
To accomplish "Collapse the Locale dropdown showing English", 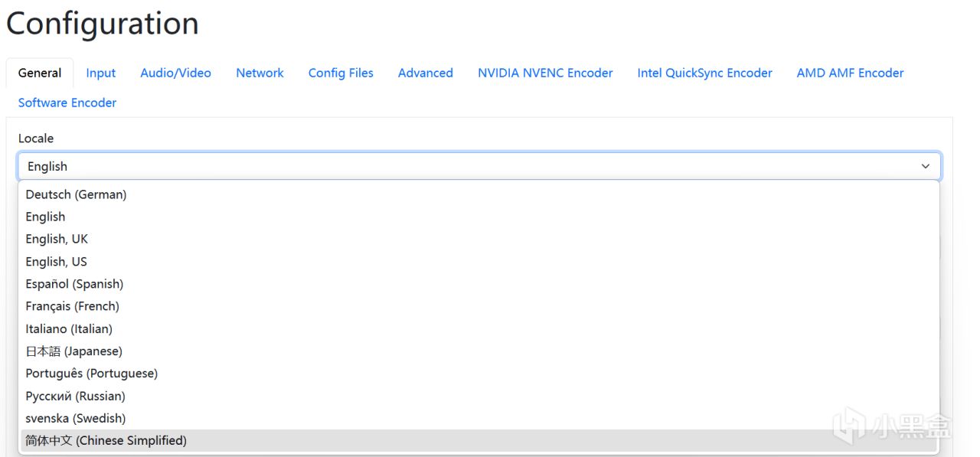I will point(479,166).
